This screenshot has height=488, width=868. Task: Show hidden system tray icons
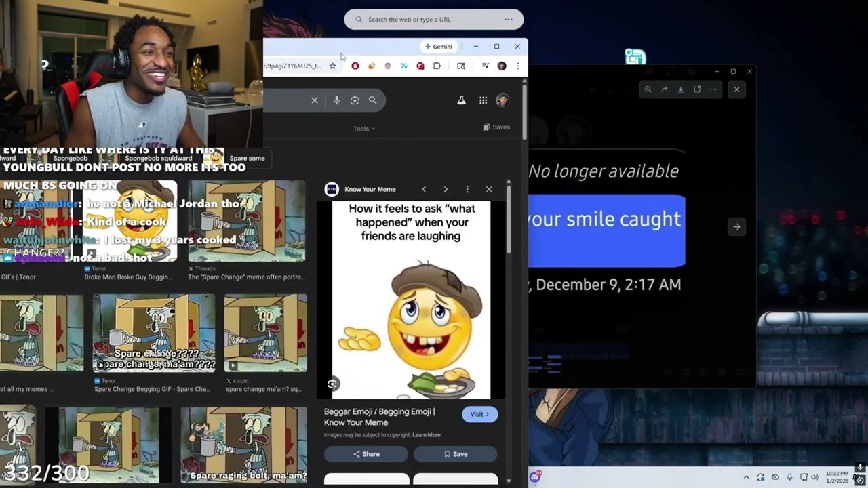[746, 477]
